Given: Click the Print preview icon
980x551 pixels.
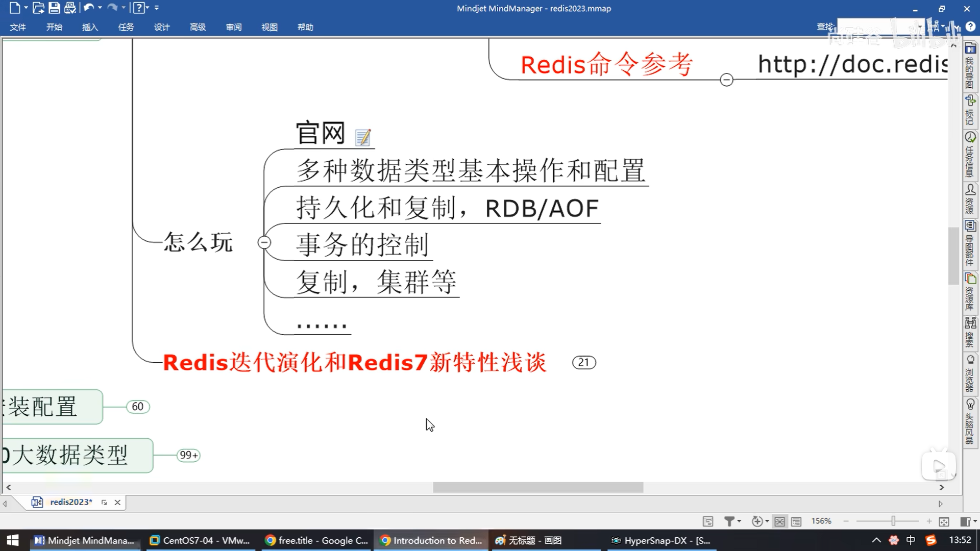Looking at the screenshot, I should (x=70, y=8).
